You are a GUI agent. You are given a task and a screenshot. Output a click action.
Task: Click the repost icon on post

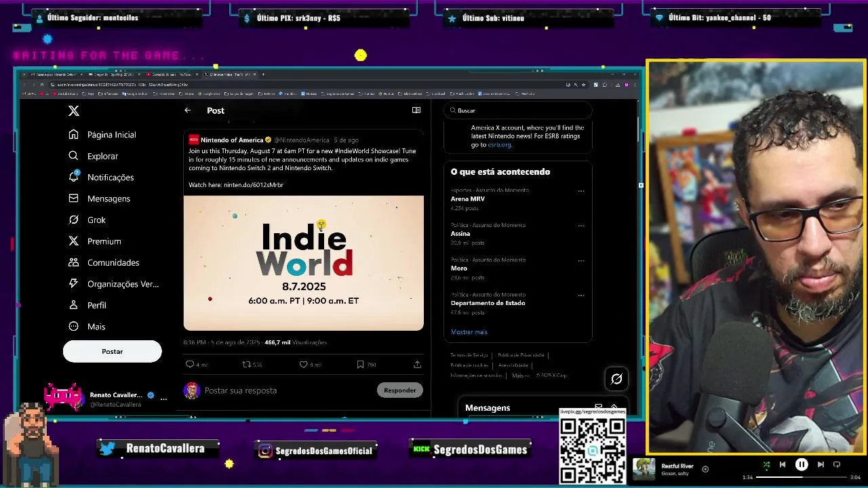(x=247, y=364)
